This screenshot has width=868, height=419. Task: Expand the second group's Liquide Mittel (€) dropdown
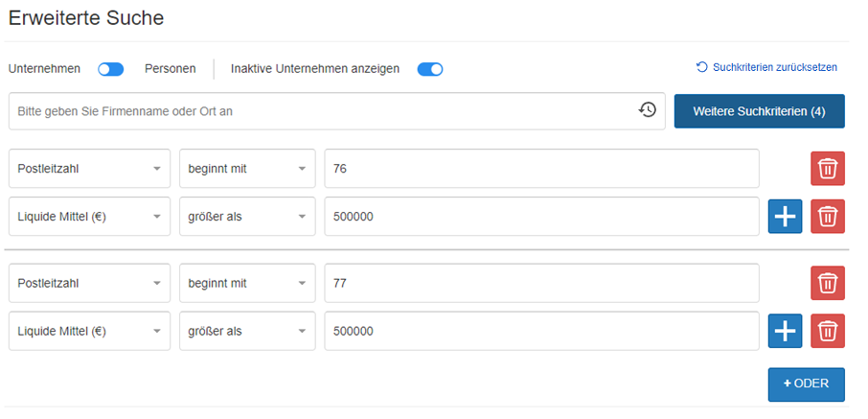(89, 332)
